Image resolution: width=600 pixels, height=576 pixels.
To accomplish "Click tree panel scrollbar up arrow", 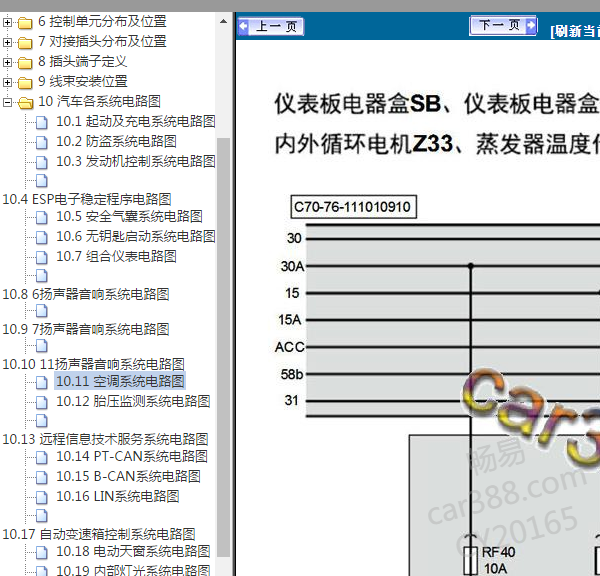I will (x=224, y=21).
